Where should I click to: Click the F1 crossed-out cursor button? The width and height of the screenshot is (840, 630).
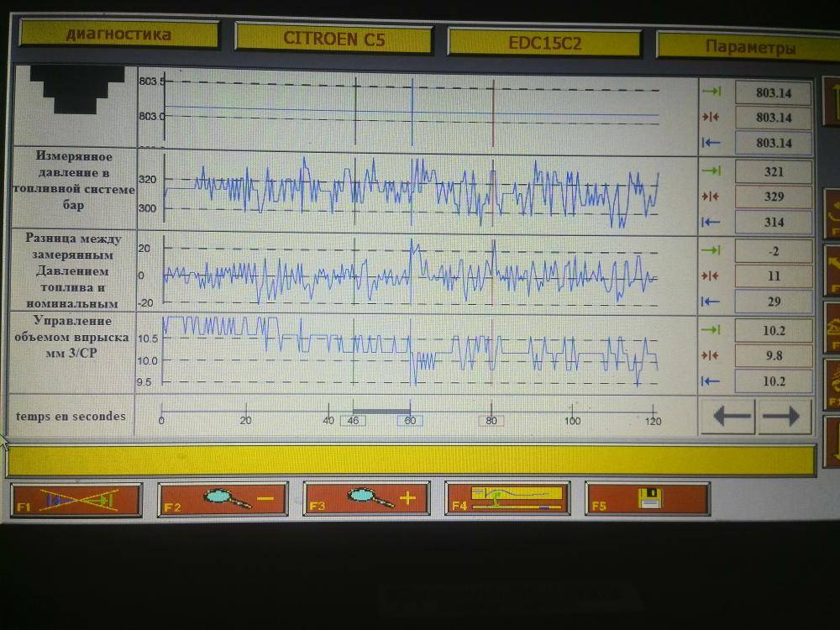pyautogui.click(x=76, y=500)
